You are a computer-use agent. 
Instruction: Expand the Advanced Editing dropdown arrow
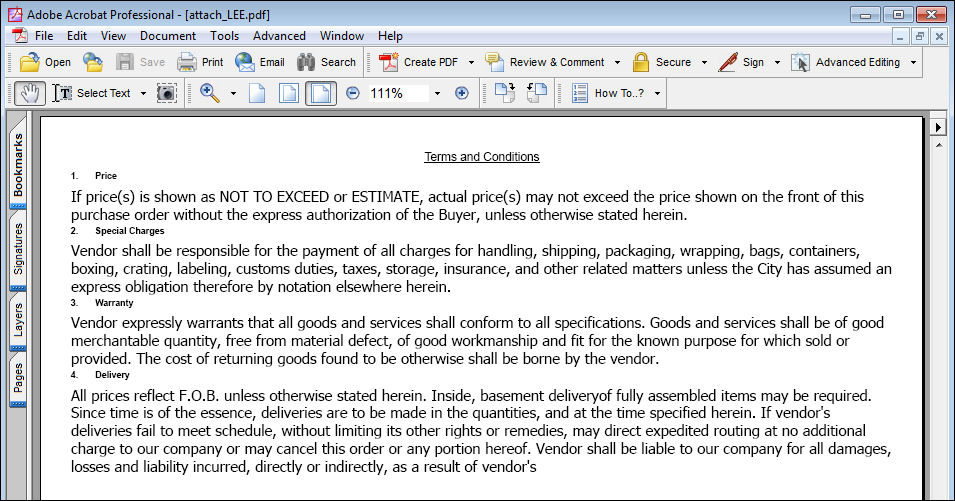(913, 63)
